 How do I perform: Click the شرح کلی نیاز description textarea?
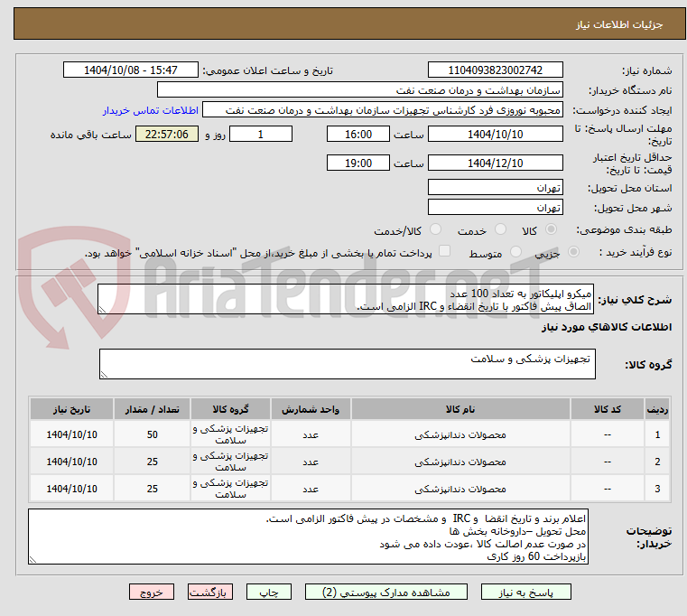tap(346, 299)
